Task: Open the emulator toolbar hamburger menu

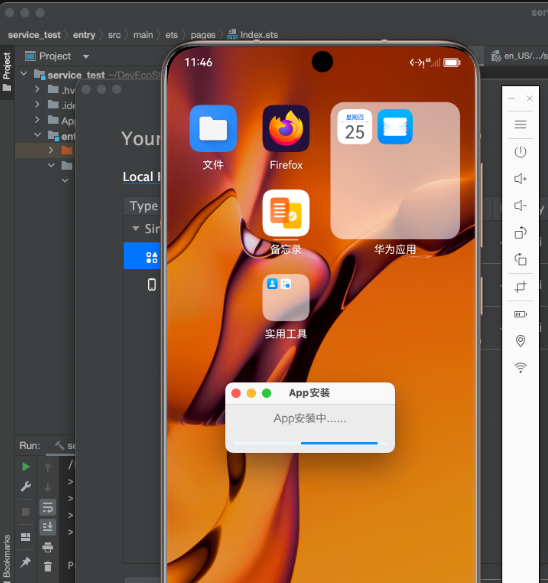Action: click(x=520, y=124)
